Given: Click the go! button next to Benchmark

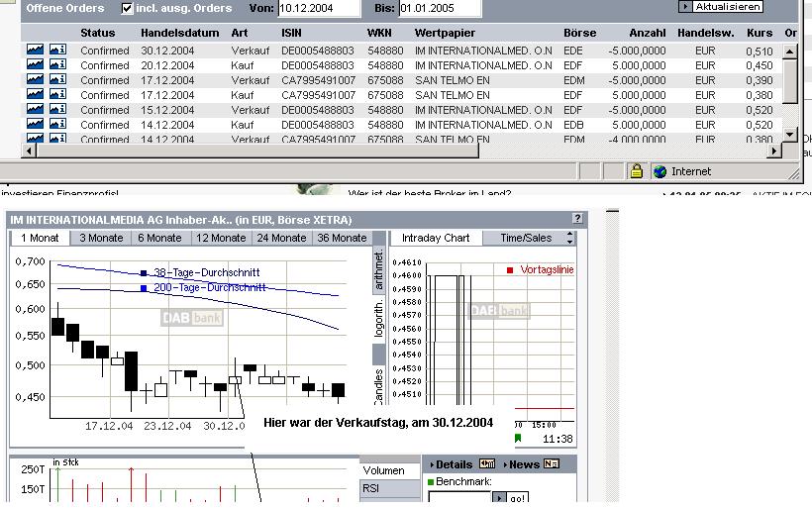Looking at the screenshot, I should (517, 497).
